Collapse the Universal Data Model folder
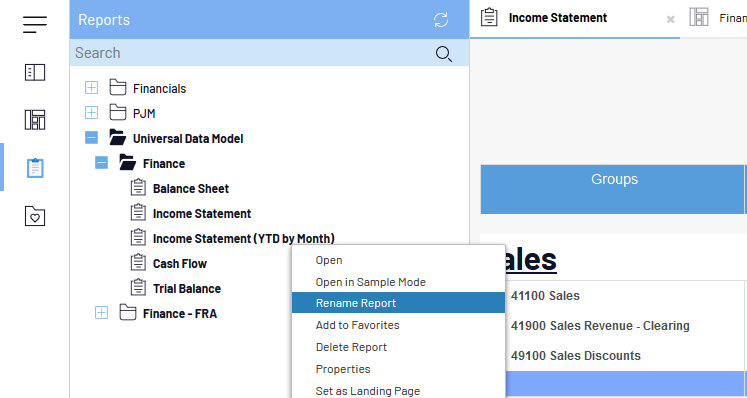 tap(91, 138)
